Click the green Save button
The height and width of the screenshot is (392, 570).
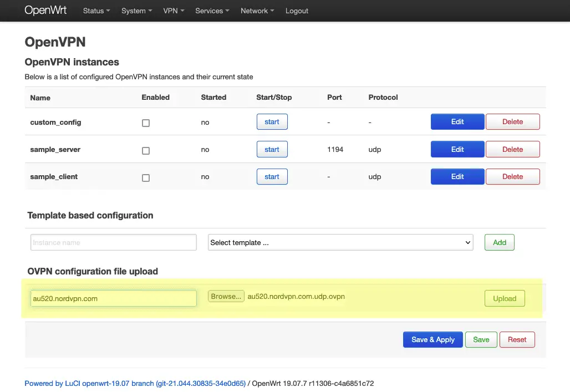[x=481, y=339]
